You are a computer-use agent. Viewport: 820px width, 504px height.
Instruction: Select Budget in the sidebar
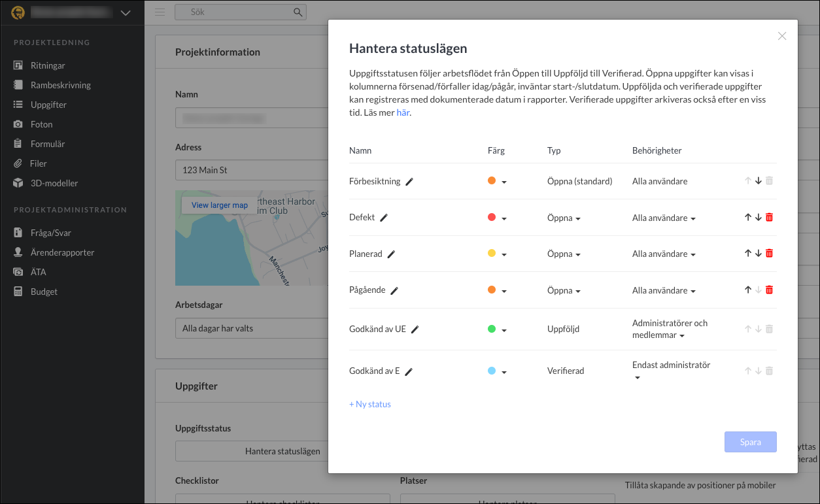click(44, 292)
